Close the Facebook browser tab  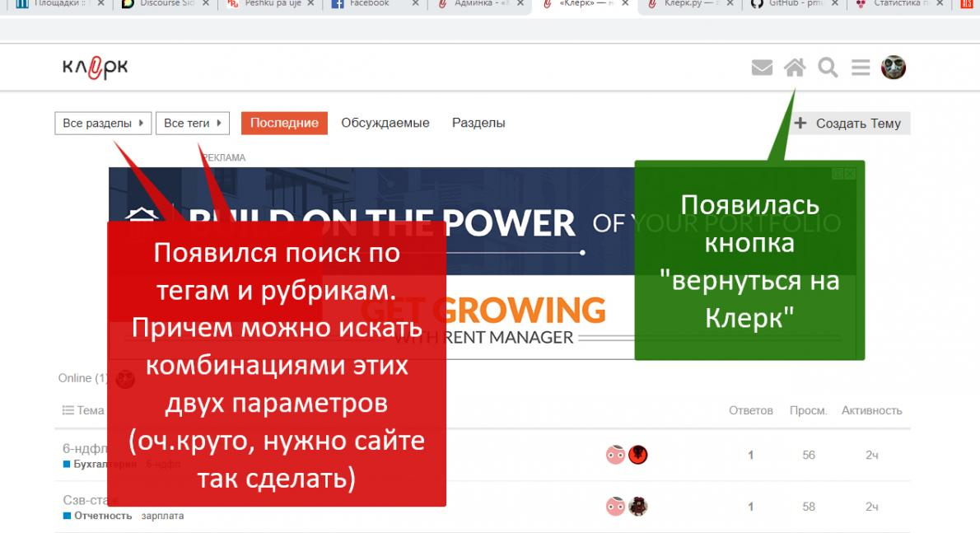(416, 4)
